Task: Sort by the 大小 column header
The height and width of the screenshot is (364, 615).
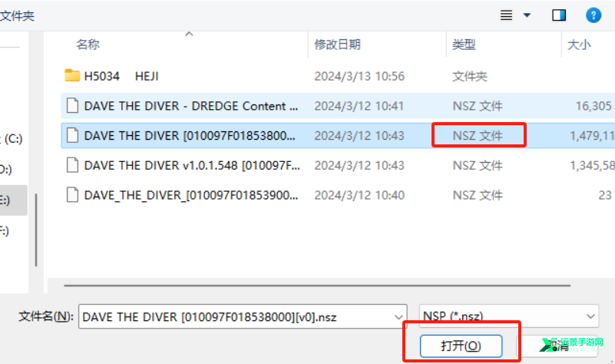Action: click(x=579, y=45)
